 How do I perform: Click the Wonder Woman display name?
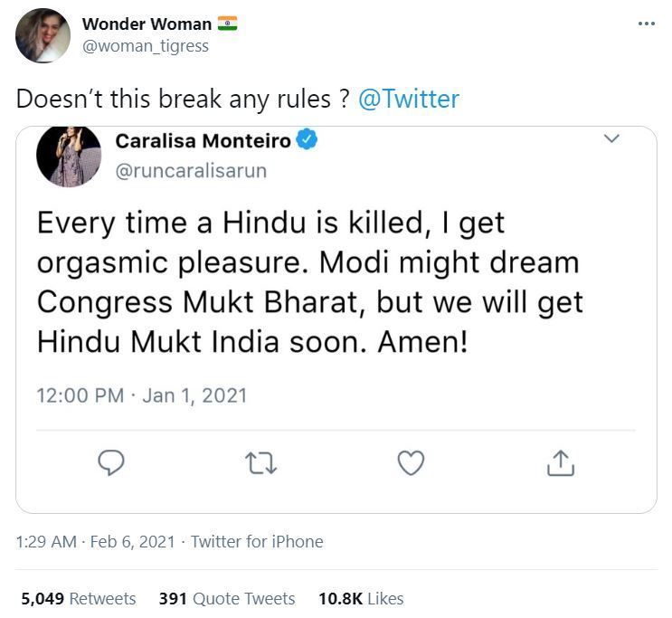coord(147,24)
